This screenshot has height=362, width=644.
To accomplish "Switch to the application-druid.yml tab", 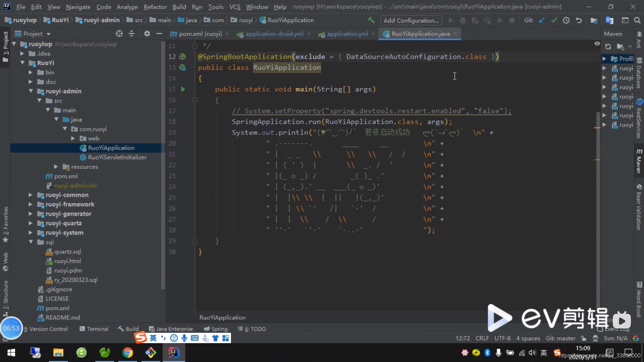I will tap(274, 34).
